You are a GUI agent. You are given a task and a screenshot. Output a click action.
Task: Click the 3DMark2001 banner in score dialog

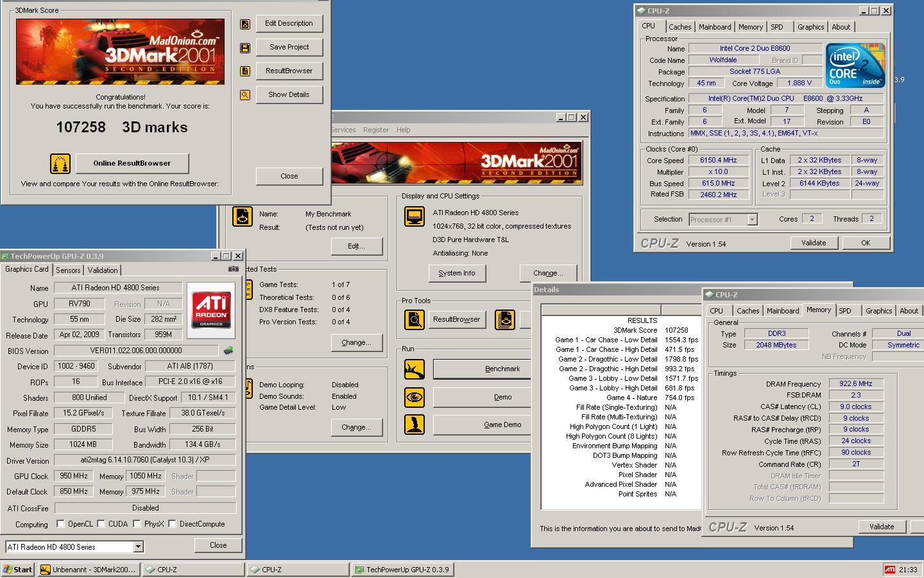point(121,51)
